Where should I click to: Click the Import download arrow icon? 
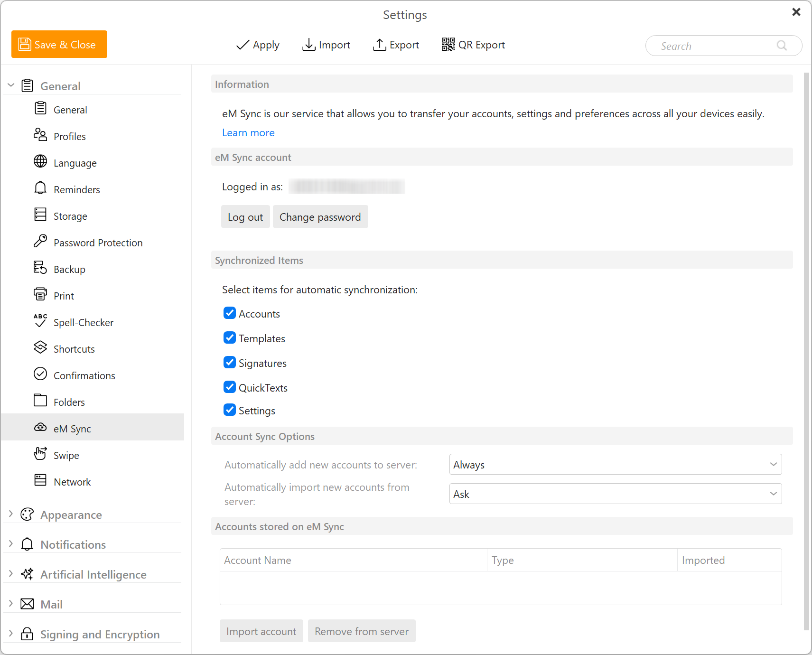tap(308, 45)
